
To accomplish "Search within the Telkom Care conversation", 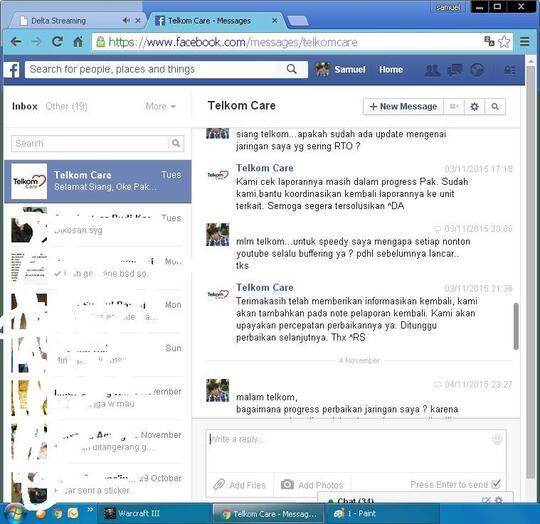I will pyautogui.click(x=495, y=107).
